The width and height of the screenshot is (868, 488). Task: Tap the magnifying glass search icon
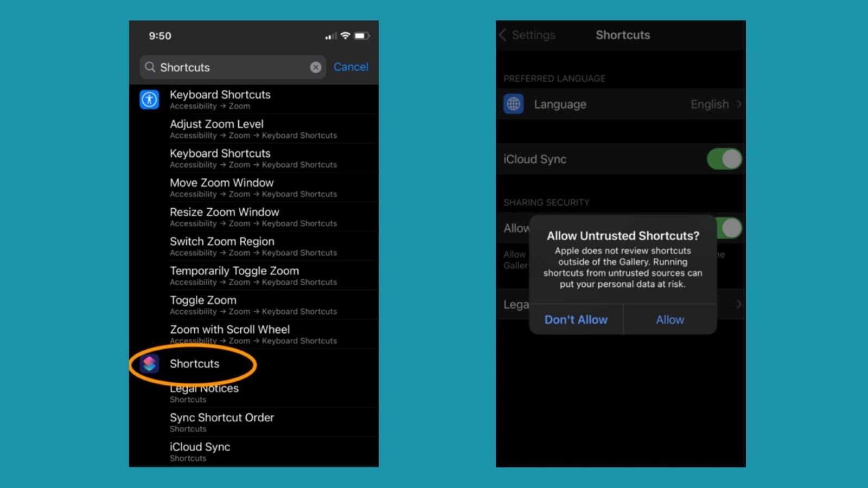[x=150, y=67]
